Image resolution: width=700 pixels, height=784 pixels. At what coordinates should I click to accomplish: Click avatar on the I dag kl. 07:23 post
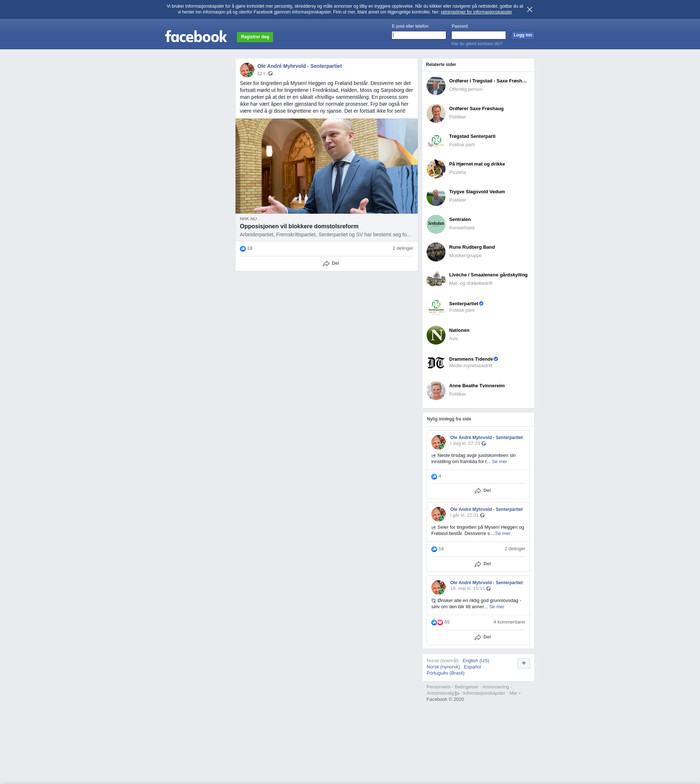pos(439,442)
